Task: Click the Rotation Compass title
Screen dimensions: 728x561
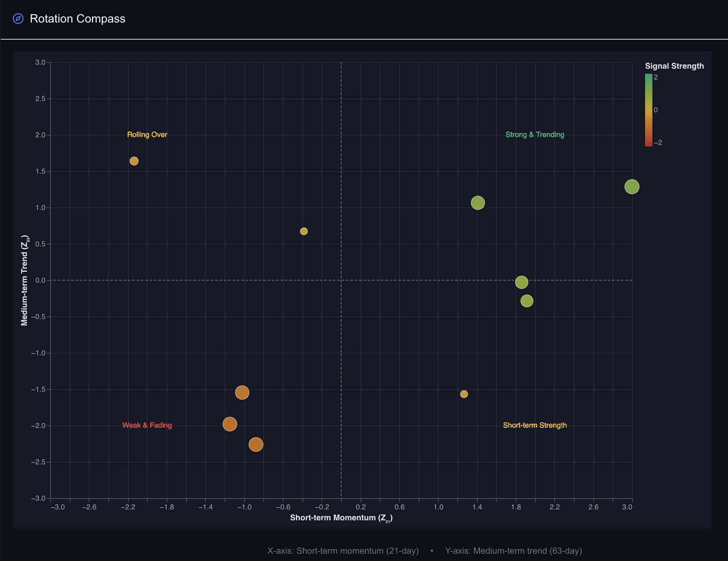Action: [77, 19]
